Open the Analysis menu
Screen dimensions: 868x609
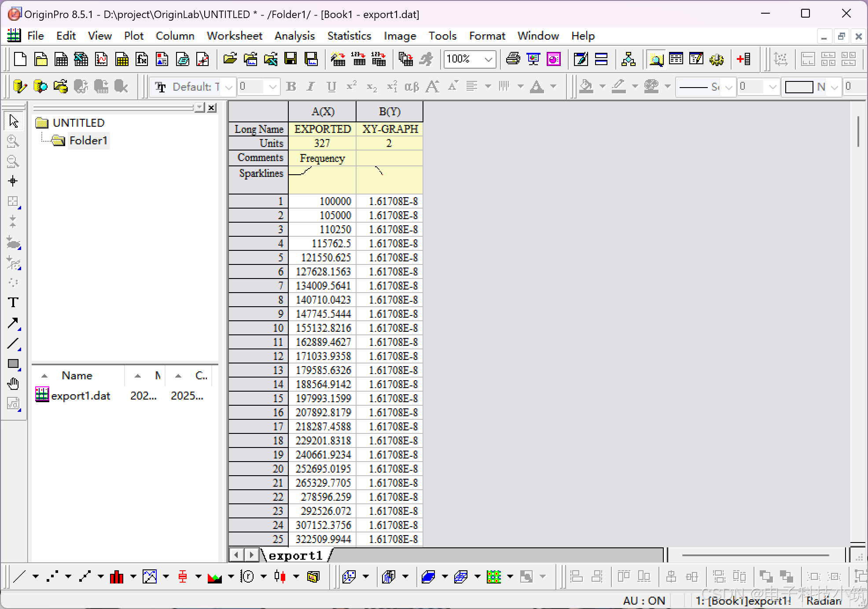click(294, 36)
